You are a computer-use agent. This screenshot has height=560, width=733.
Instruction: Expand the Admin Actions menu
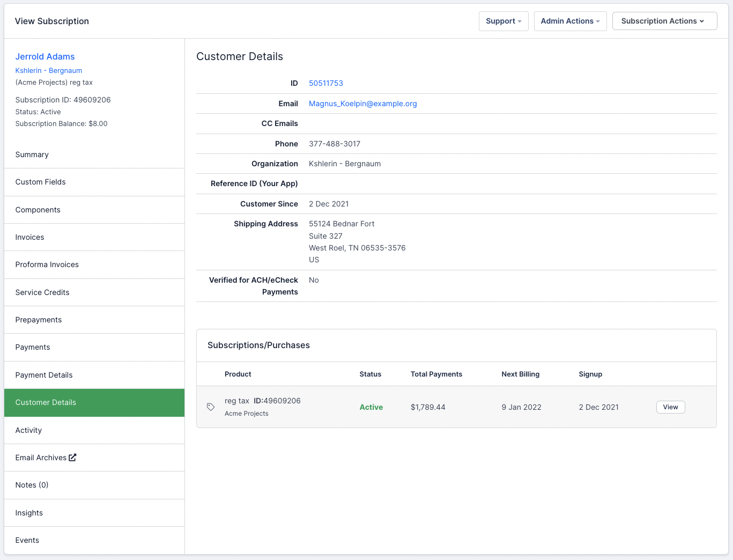point(569,21)
